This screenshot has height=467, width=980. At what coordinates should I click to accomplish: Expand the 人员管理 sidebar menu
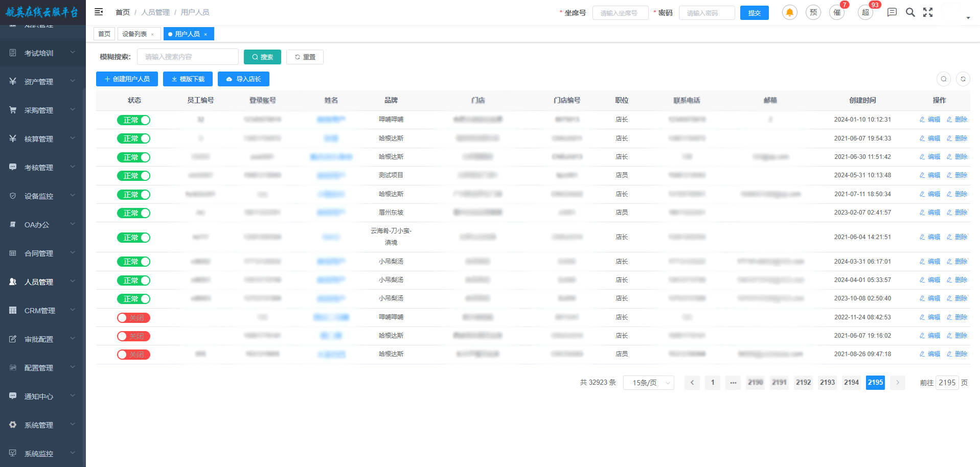coord(42,282)
